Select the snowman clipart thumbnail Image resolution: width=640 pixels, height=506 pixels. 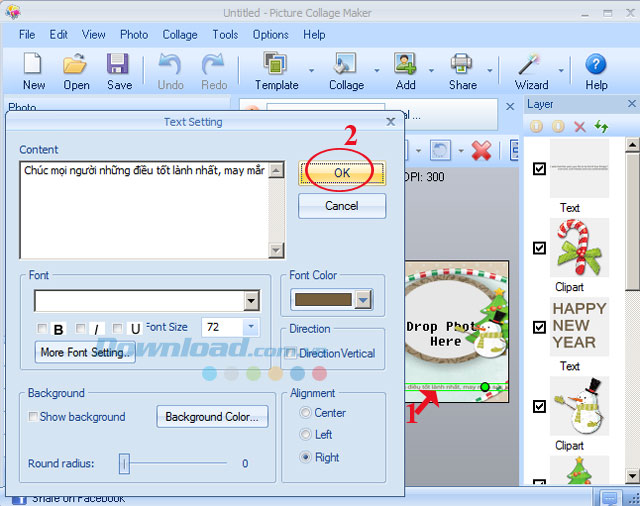pos(579,406)
